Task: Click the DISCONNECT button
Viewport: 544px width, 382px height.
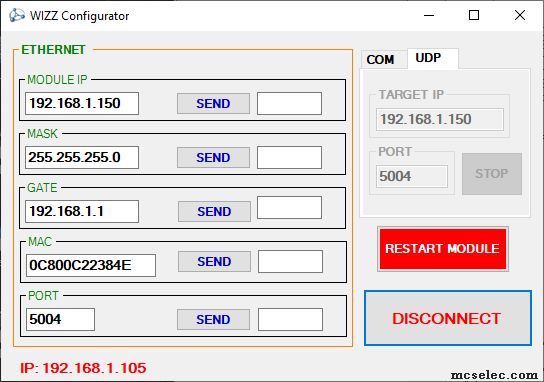Action: (x=448, y=318)
